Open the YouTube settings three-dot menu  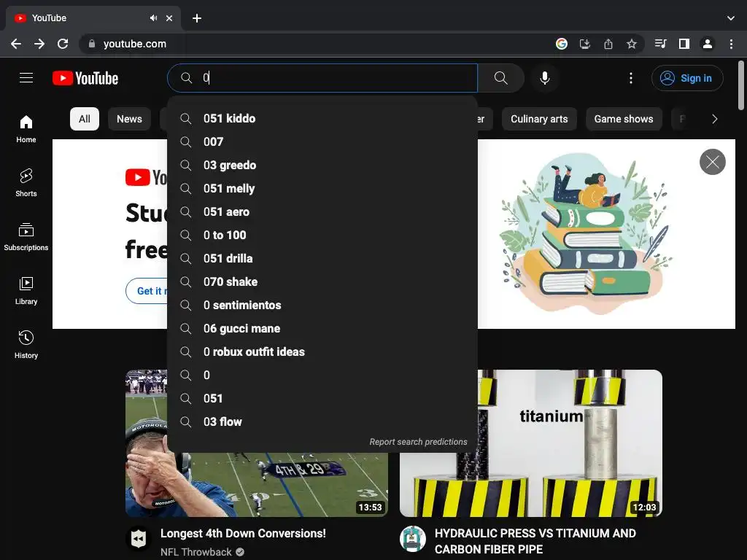(x=631, y=77)
